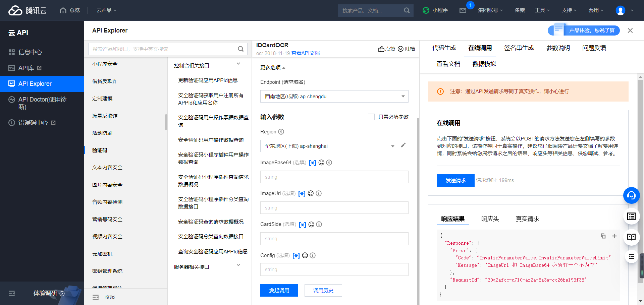644x305 pixels.
Task: Open the documentation book icon on right edge
Action: click(x=632, y=237)
